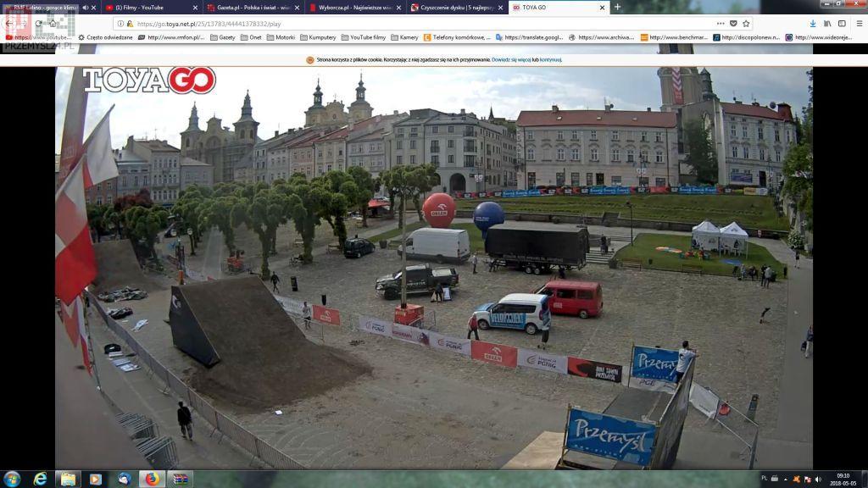The height and width of the screenshot is (488, 868).
Task: Close the Filmy - YouTube tab
Action: coord(195,8)
